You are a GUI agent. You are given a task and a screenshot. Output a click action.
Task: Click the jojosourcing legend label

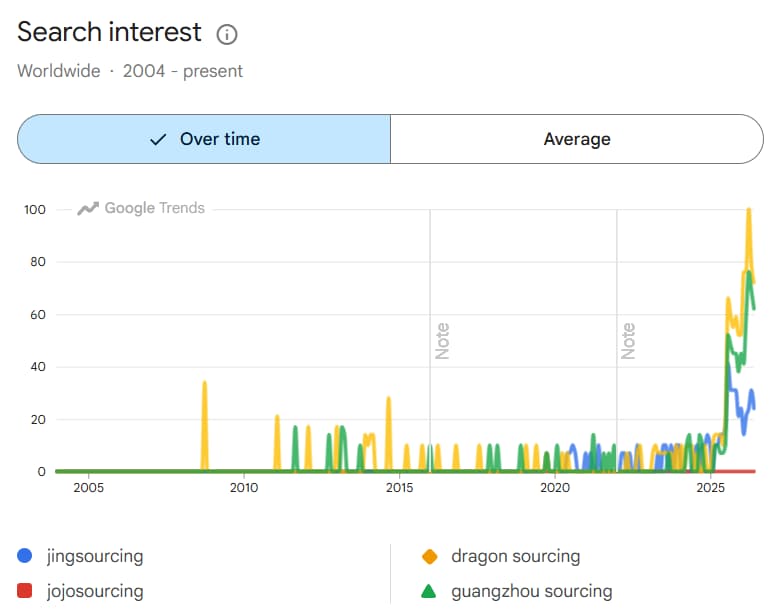click(x=95, y=591)
